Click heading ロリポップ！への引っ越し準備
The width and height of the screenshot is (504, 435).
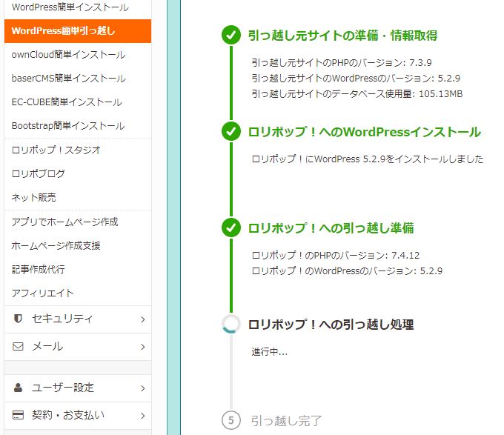[x=331, y=228]
